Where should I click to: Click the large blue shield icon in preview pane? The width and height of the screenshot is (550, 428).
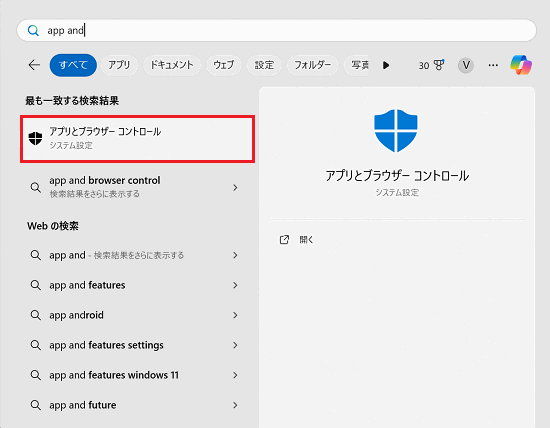pyautogui.click(x=396, y=130)
